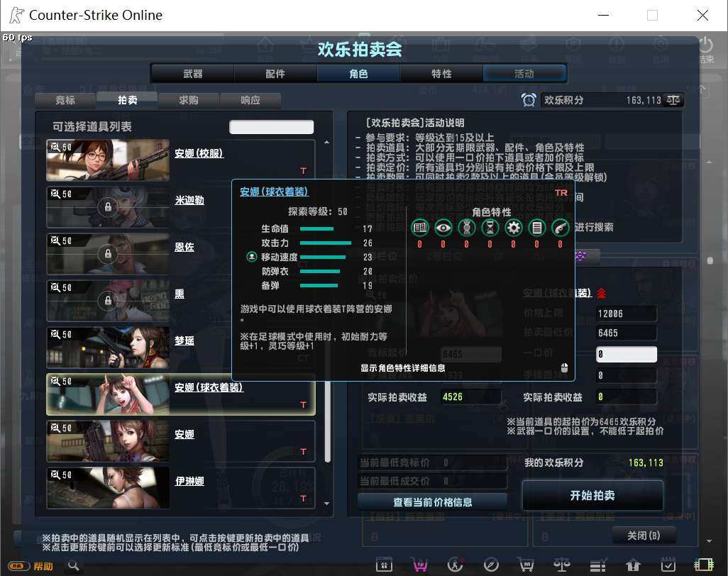728x576 pixels.
Task: Click 查看当前价格信息 button
Action: click(432, 502)
